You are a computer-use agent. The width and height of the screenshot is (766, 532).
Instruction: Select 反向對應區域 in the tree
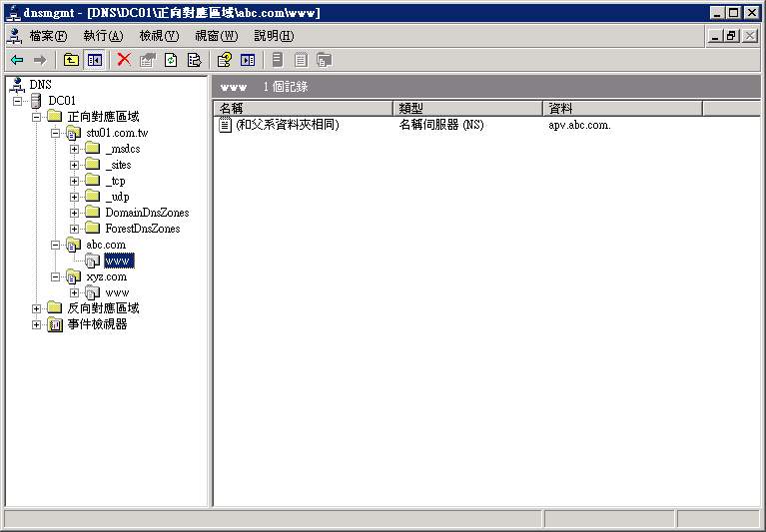point(103,308)
